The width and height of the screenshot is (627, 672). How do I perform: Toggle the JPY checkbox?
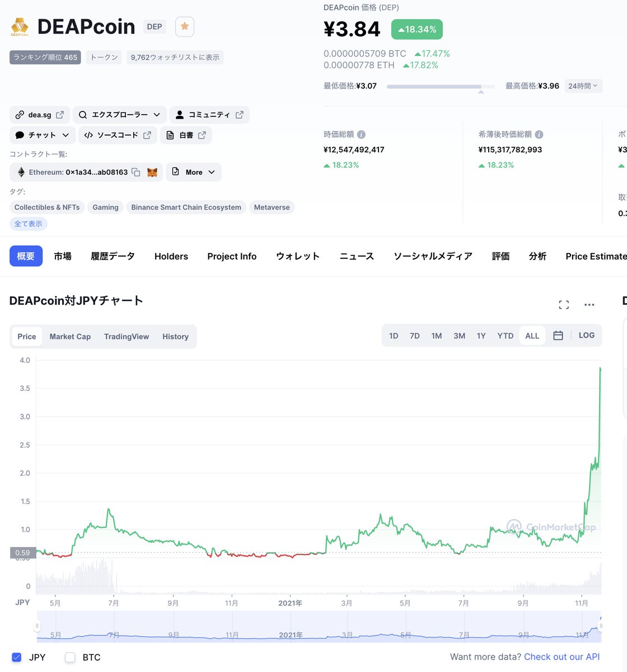(17, 657)
